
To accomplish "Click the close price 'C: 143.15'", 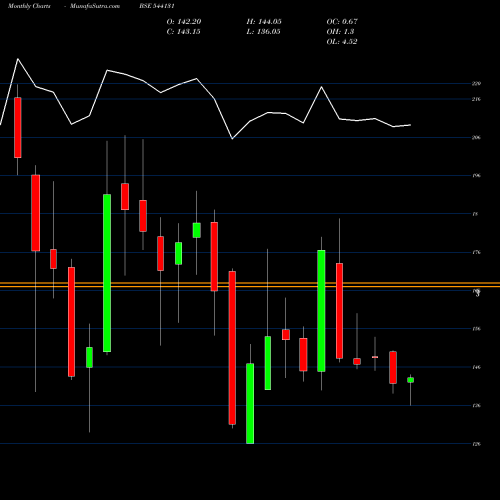I will 183,32.
